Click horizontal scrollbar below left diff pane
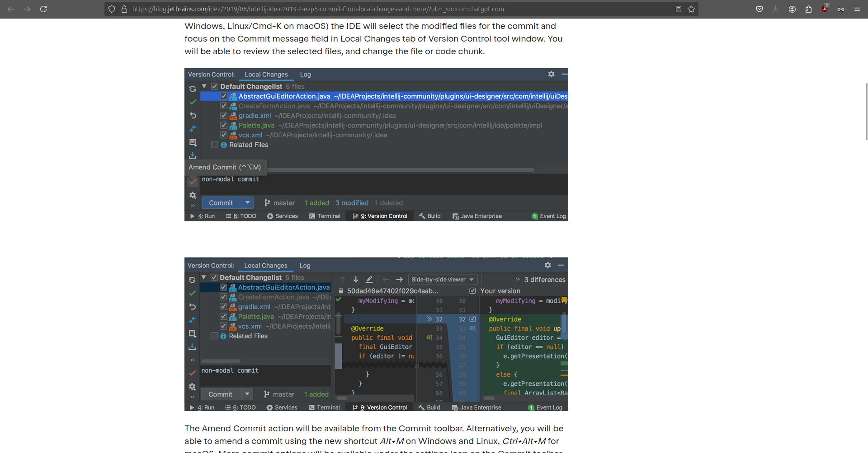Viewport: 868px width, 453px height. point(342,398)
